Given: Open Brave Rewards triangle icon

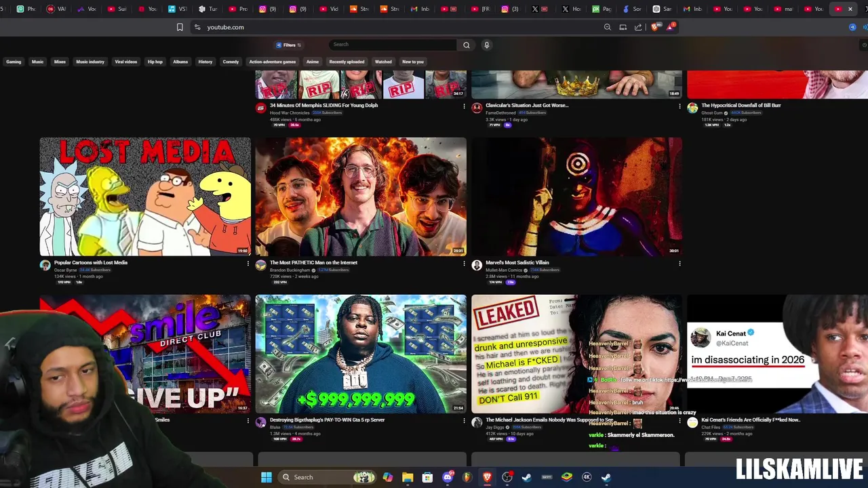Looking at the screenshot, I should (670, 27).
